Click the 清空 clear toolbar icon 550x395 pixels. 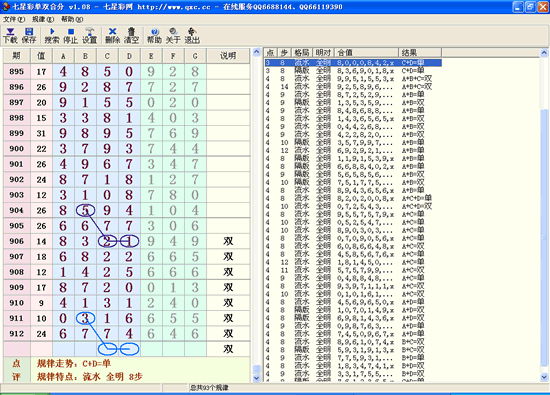tap(131, 36)
